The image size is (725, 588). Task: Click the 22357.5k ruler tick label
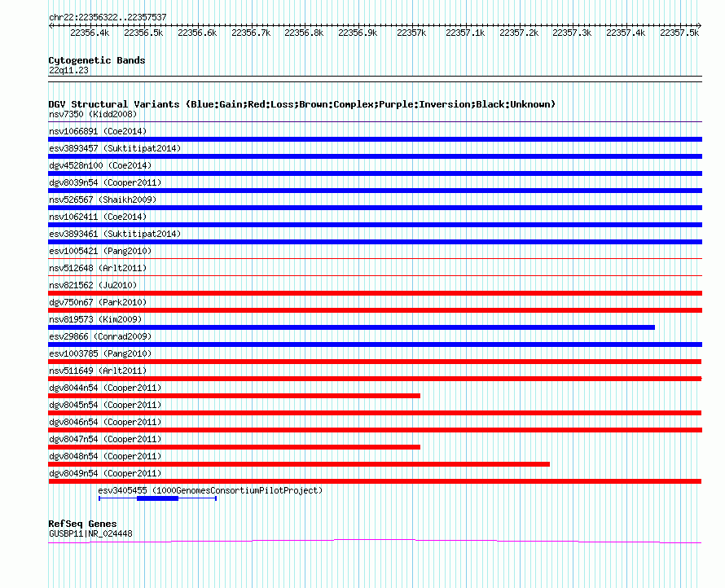pyautogui.click(x=679, y=33)
